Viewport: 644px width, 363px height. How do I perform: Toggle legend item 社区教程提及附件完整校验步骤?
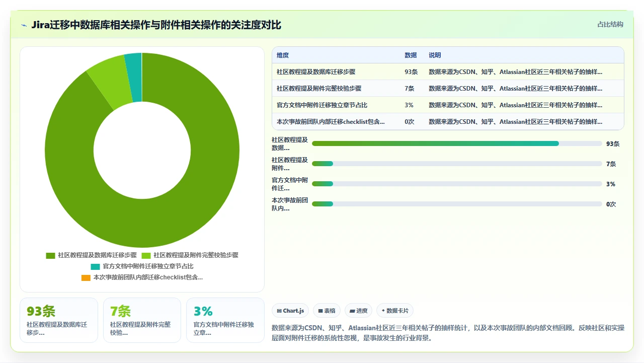coord(190,255)
